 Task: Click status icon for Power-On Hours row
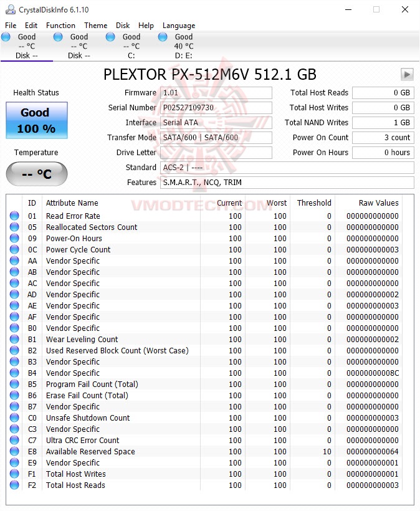click(x=14, y=238)
